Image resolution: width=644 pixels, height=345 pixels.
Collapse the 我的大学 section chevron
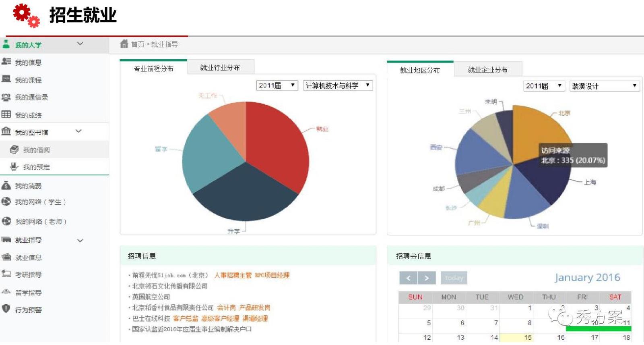point(80,44)
